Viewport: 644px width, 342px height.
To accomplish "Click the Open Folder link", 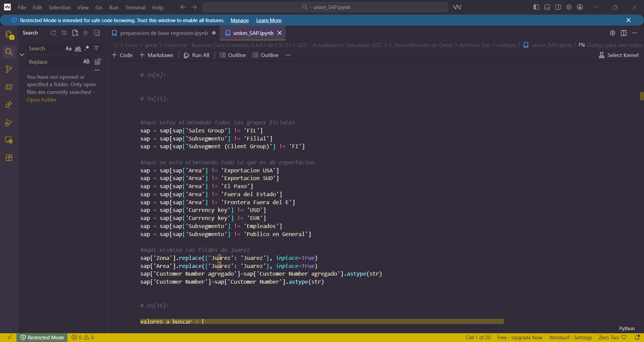I will 42,100.
